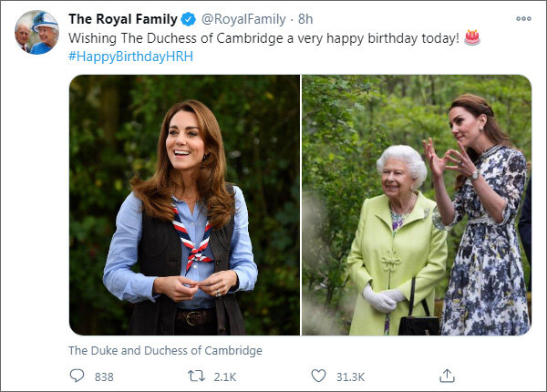Image resolution: width=547 pixels, height=392 pixels.
Task: Click the birthday cake emoji
Action: (x=472, y=37)
